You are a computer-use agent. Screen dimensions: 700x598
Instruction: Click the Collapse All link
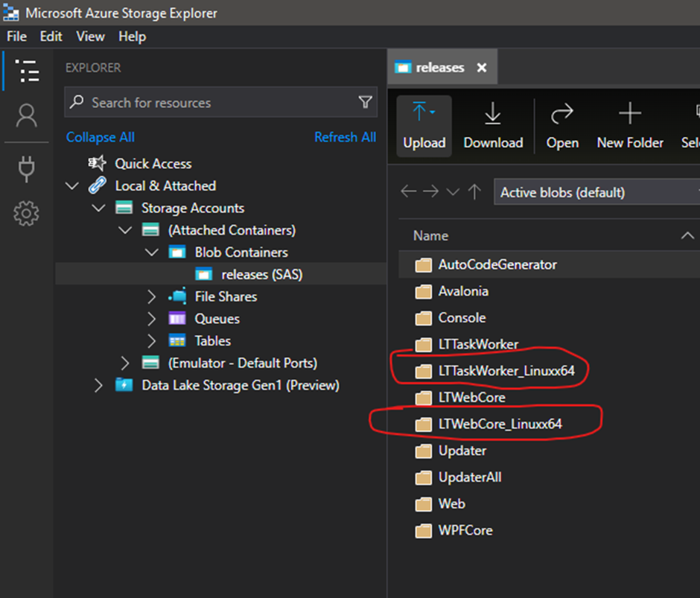(x=101, y=137)
